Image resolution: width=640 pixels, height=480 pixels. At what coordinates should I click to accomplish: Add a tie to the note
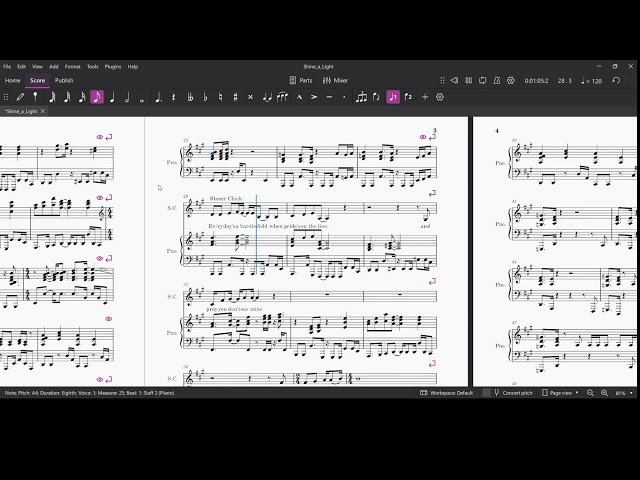(267, 97)
